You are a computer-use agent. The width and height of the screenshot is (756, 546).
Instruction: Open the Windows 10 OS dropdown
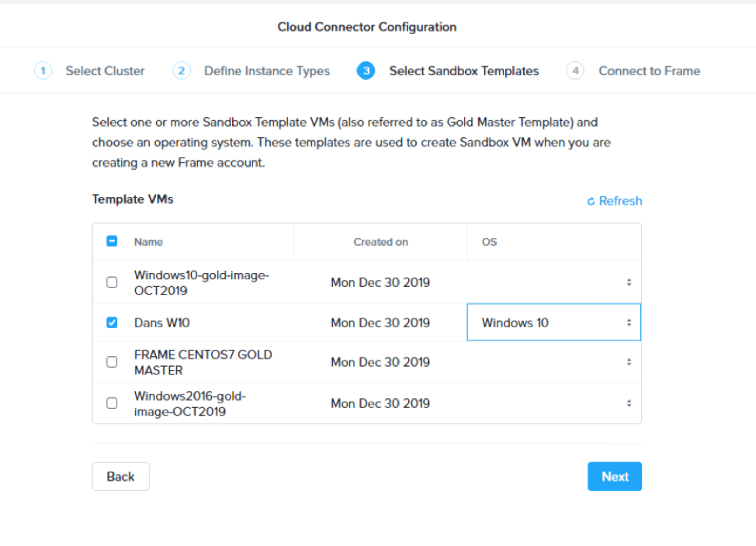(x=554, y=323)
